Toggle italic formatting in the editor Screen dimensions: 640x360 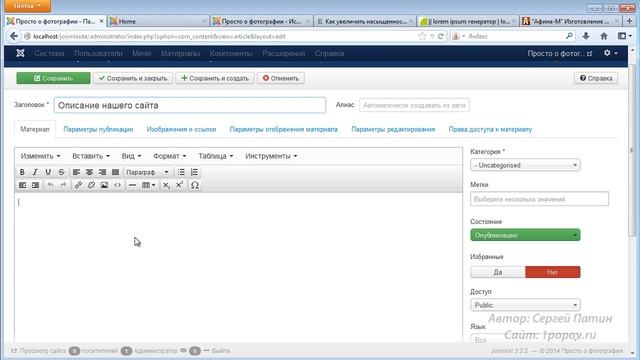click(35, 172)
